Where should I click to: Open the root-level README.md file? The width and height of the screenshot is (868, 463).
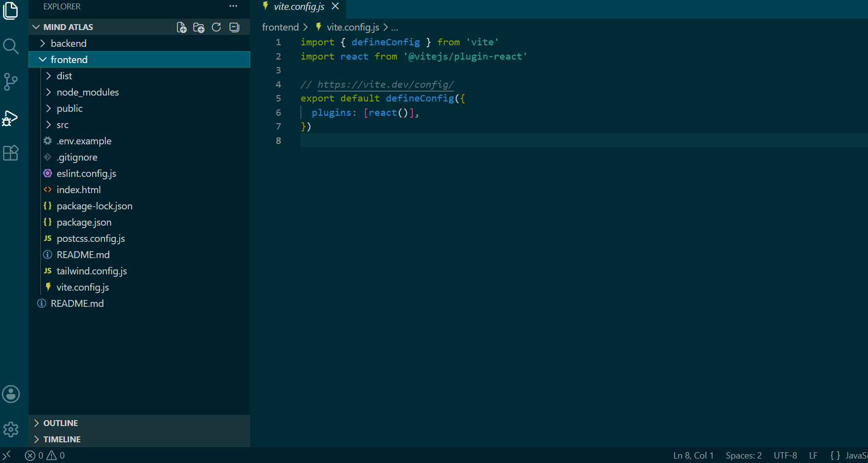pos(139,303)
